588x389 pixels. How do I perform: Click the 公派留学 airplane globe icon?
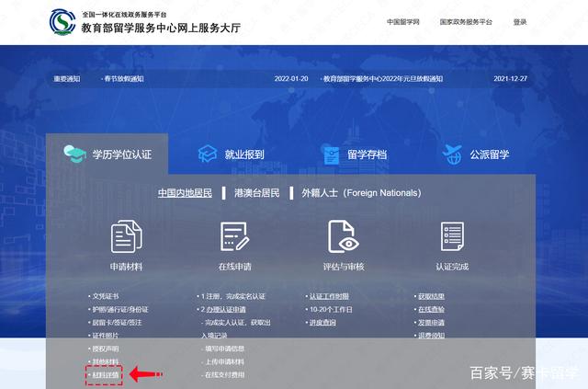click(452, 154)
